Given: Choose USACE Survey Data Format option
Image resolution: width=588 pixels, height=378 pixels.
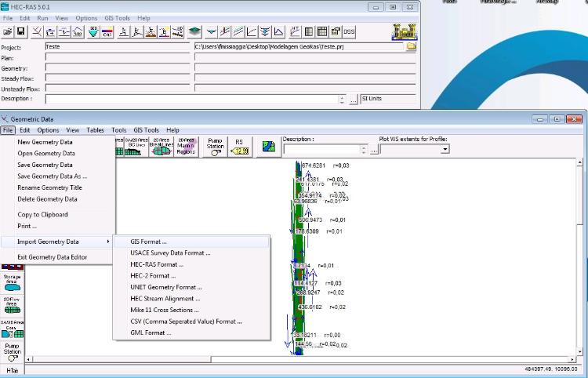Looking at the screenshot, I should 191,253.
